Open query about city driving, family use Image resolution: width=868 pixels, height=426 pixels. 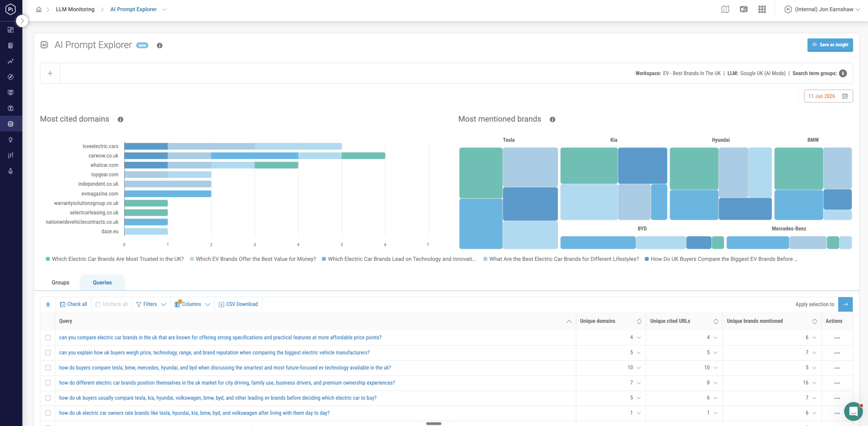pyautogui.click(x=227, y=383)
